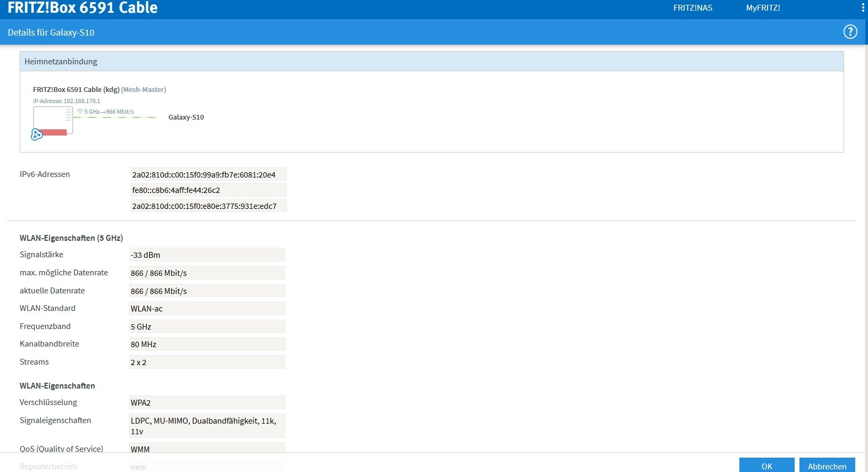Open the three-dot menu in header
Screen dimensions: 868x472
(x=863, y=8)
